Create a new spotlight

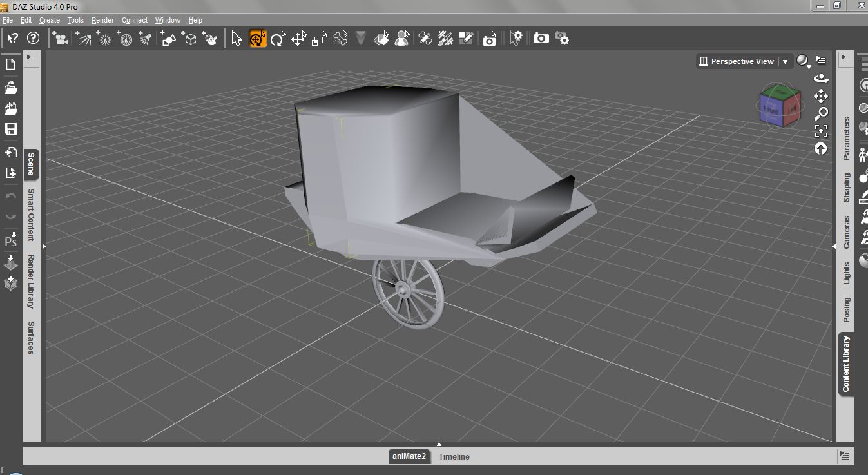tap(146, 39)
